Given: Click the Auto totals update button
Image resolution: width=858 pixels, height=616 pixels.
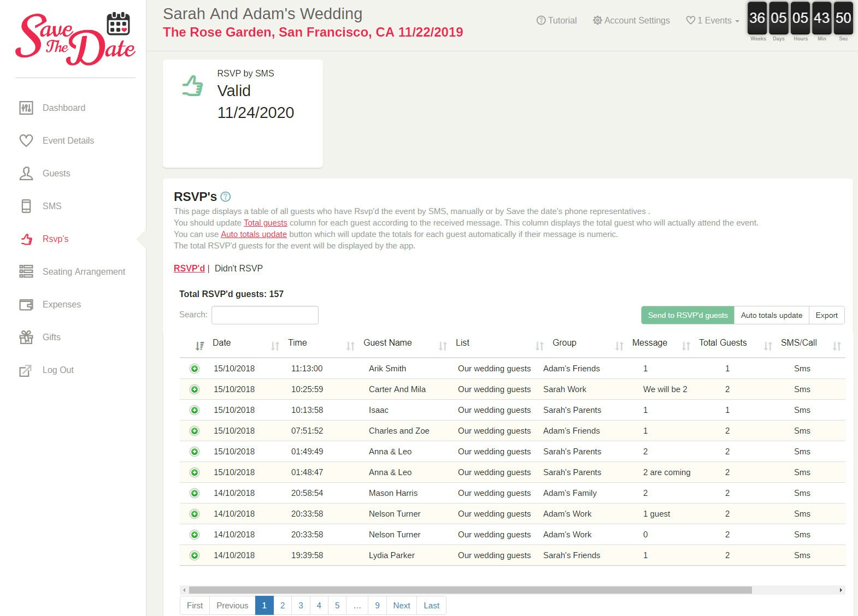Looking at the screenshot, I should click(772, 315).
